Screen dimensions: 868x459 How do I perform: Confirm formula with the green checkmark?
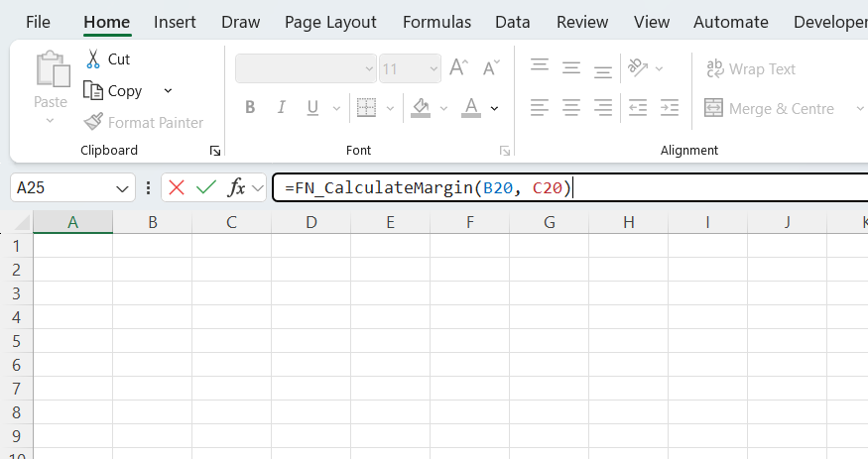pyautogui.click(x=206, y=187)
